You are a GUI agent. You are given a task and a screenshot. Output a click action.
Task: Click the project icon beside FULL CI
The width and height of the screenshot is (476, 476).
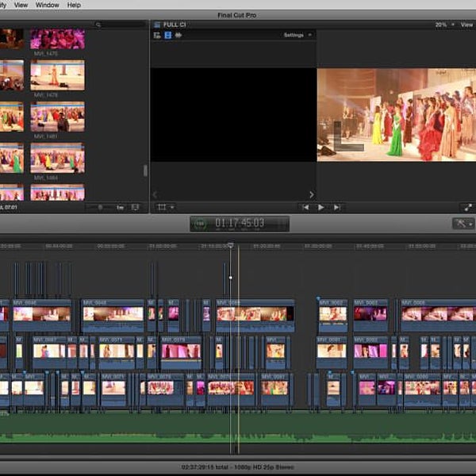point(157,25)
